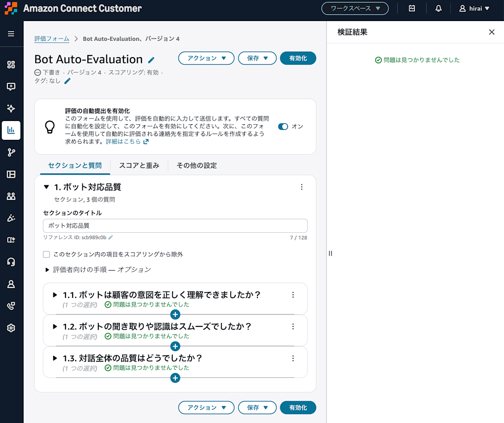Open the layout panel sidebar icon
Viewport: 504px width, 423px height.
[x=11, y=174]
